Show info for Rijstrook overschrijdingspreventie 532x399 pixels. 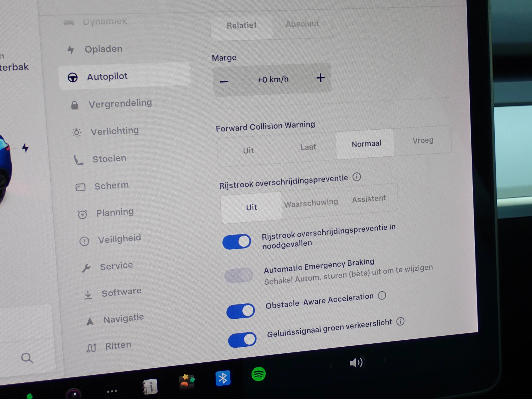click(x=357, y=177)
